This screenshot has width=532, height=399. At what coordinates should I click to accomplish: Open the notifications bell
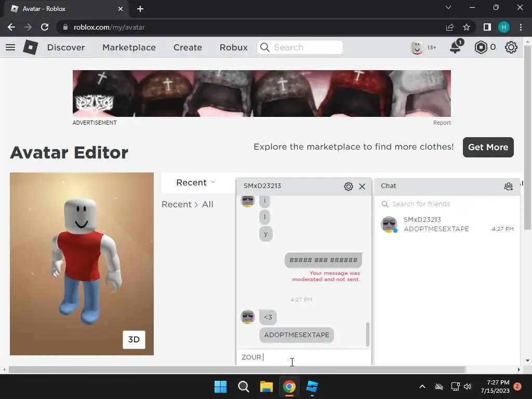tap(456, 46)
